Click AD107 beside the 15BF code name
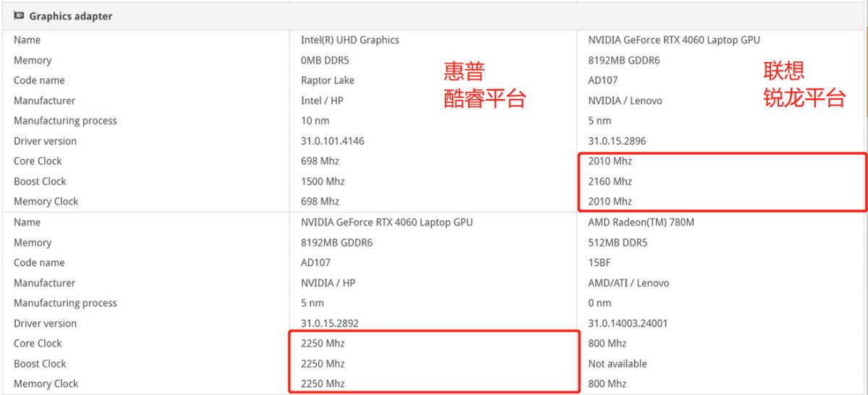The height and width of the screenshot is (395, 868). [x=316, y=263]
